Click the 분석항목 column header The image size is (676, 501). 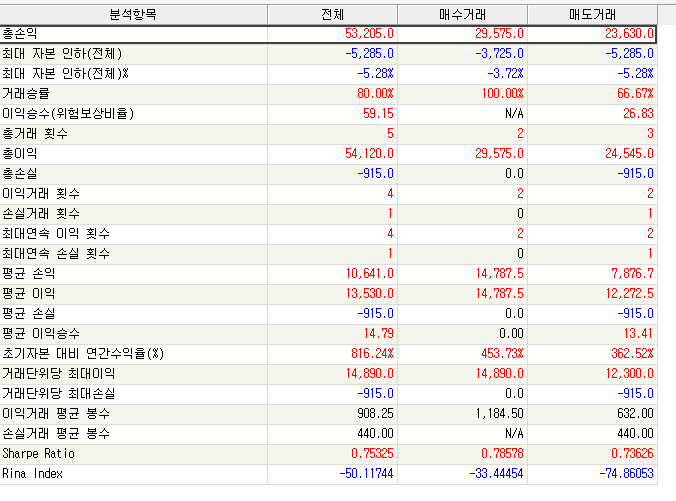pos(133,15)
